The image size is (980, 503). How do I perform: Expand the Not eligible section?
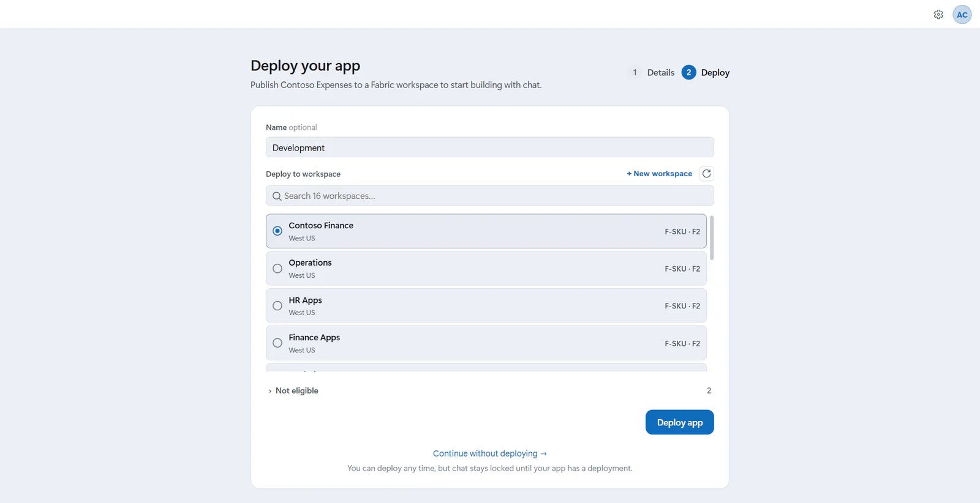[x=293, y=390]
